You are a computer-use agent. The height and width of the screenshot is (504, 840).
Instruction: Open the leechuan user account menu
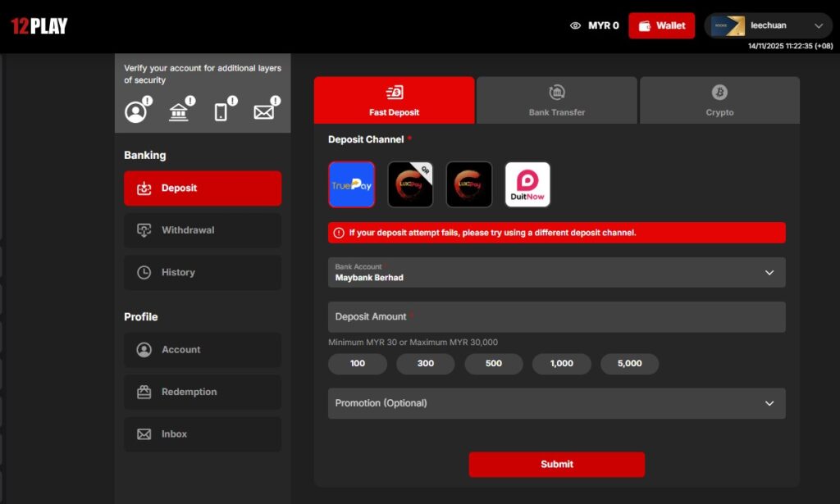(768, 25)
